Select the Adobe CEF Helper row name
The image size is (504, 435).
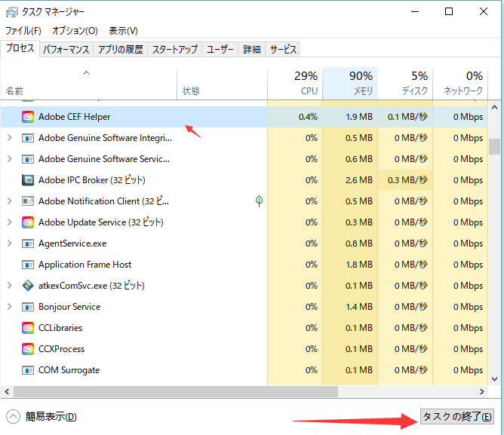(x=74, y=117)
